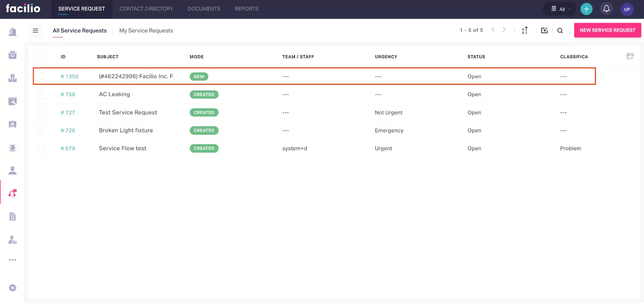Open request ID # 727
This screenshot has height=303, width=644.
[x=68, y=113]
